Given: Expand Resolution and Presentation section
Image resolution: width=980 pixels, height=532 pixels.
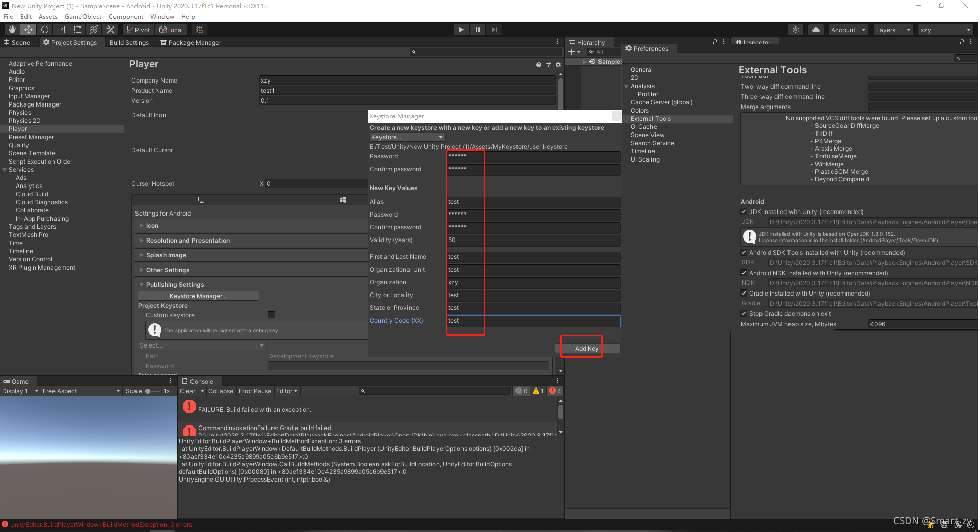Looking at the screenshot, I should tap(141, 240).
